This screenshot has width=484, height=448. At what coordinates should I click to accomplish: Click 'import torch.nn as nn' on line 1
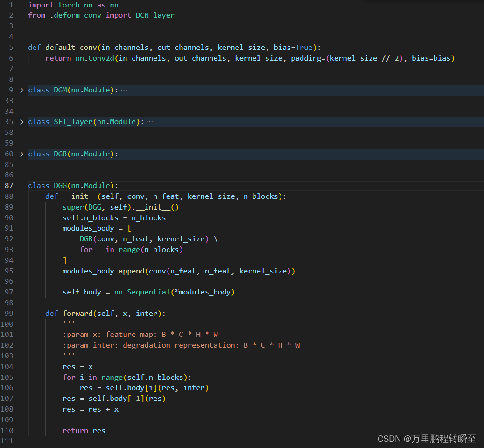click(x=73, y=5)
